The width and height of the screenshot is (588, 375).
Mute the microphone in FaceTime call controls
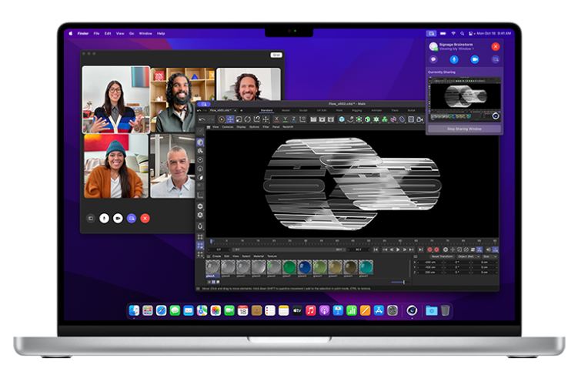pos(104,218)
